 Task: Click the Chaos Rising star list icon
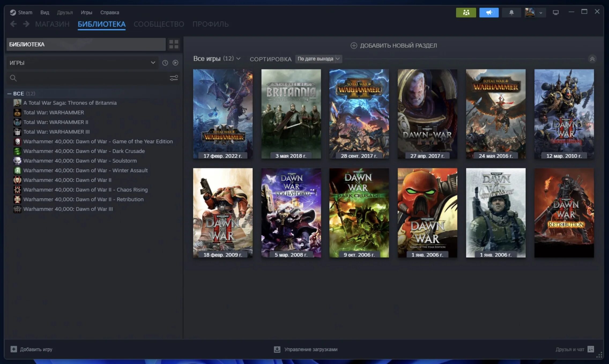tap(17, 190)
